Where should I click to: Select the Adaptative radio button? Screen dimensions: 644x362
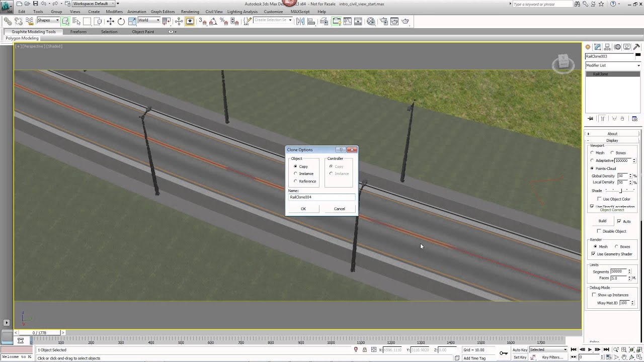(x=602, y=160)
